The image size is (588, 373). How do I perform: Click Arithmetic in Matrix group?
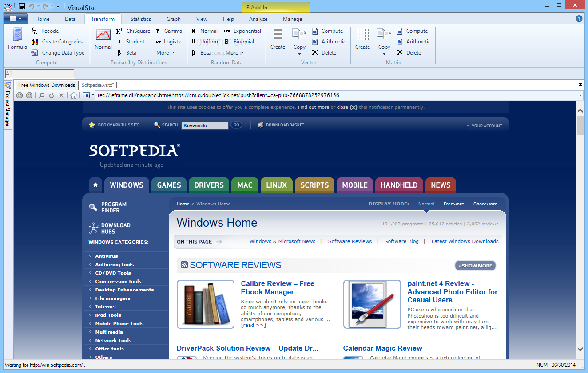click(414, 42)
